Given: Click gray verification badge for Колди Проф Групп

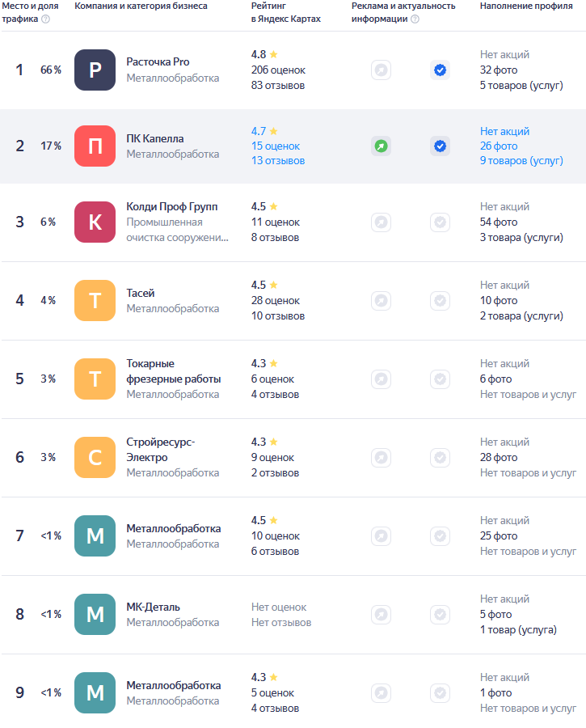Looking at the screenshot, I should (440, 222).
